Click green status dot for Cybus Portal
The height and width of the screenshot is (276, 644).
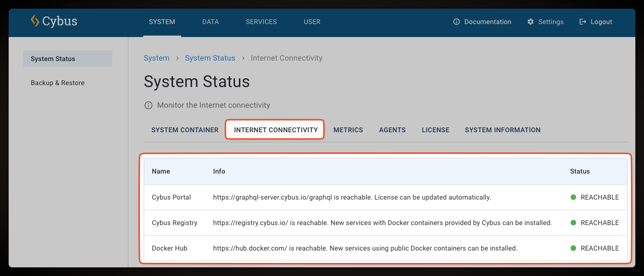(573, 197)
